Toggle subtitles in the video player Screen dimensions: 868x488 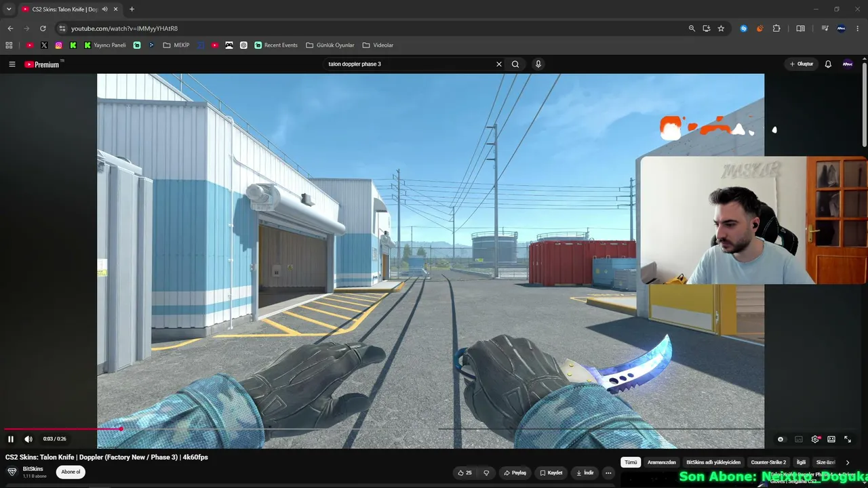click(x=799, y=439)
